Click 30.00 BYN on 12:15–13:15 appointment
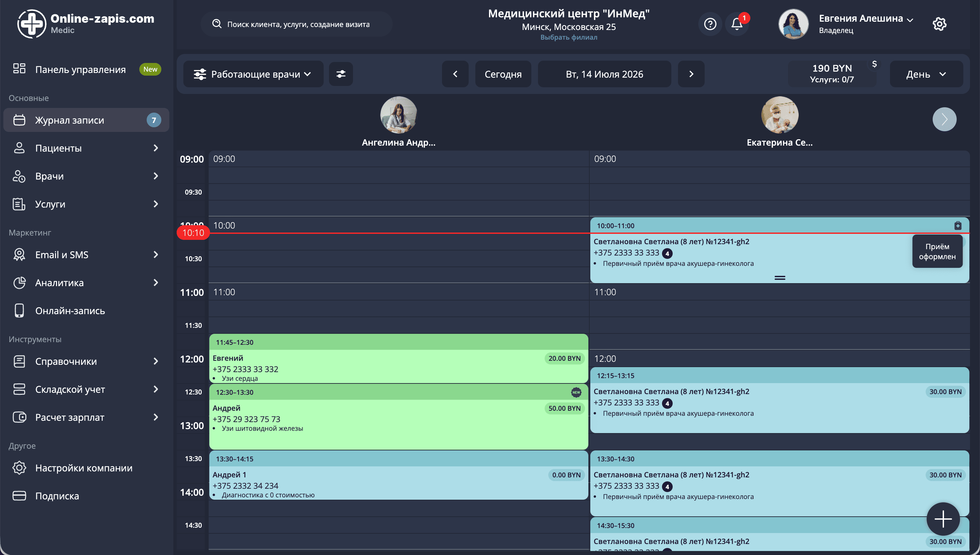Screen dimensions: 980x555 [x=945, y=391]
